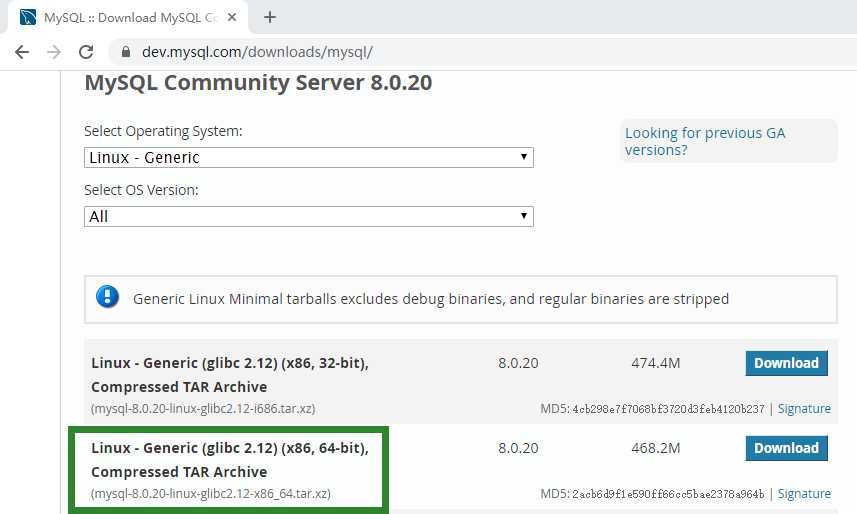
Task: Reload the MySQL downloads page
Action: [x=86, y=52]
